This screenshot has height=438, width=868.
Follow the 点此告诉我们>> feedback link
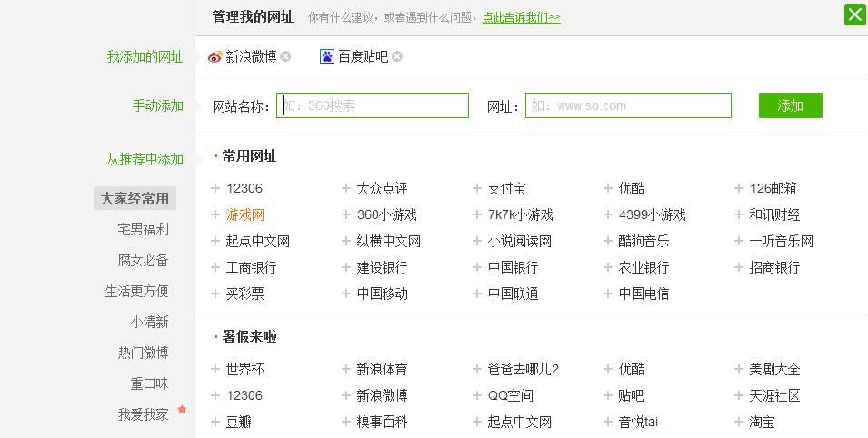(521, 17)
